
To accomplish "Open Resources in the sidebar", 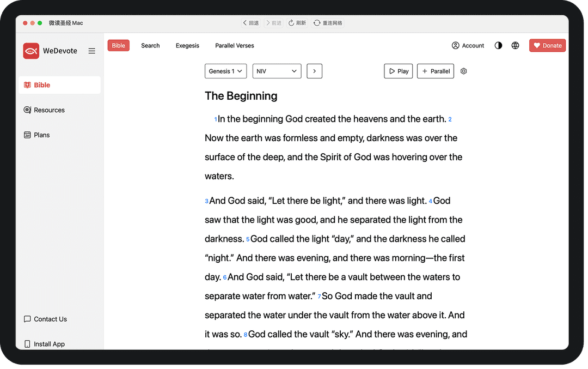I will coord(49,110).
